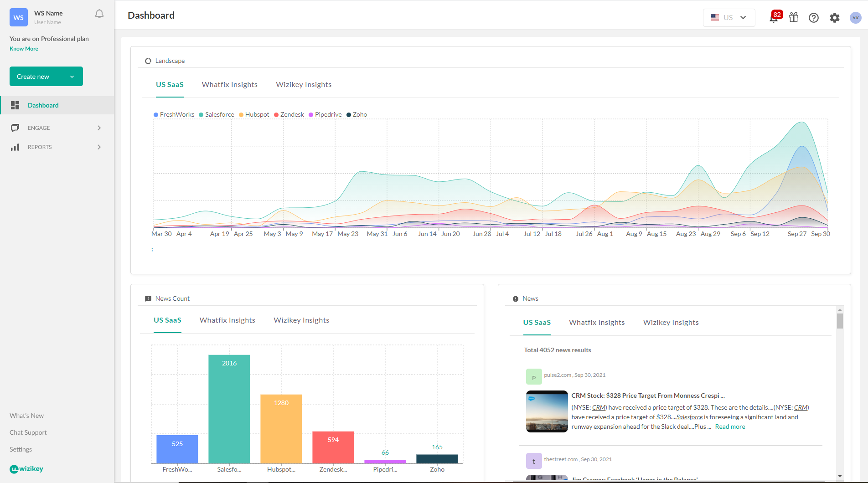
Task: Select Wizikey Insights tab in Landscape
Action: click(x=304, y=85)
